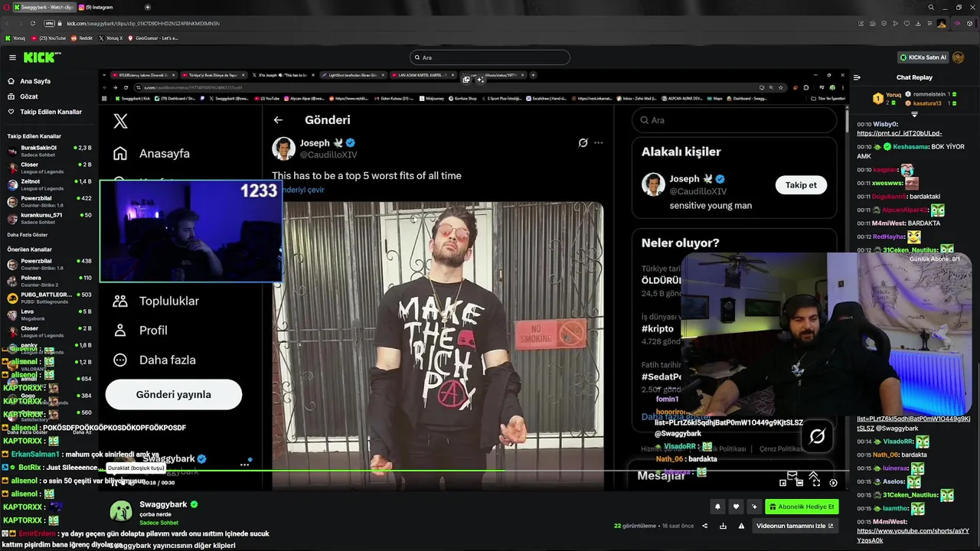Click the bell notification icon under the clip
This screenshot has height=551, width=980.
(717, 507)
